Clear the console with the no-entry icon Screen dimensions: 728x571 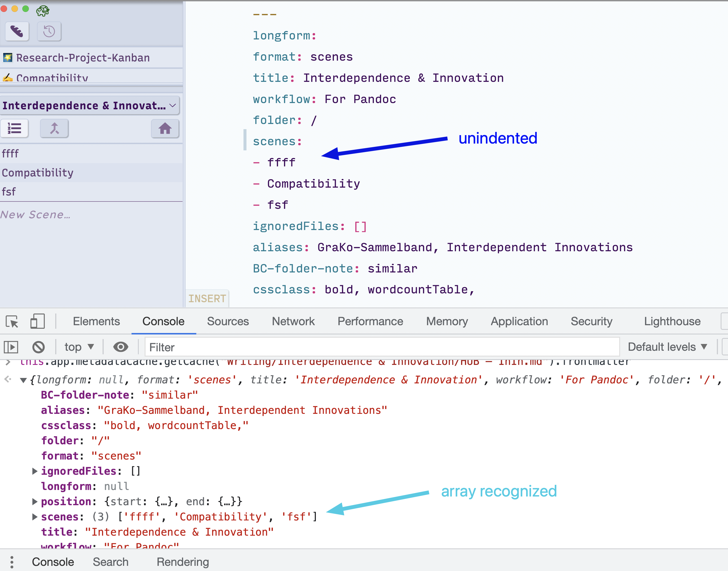coord(38,347)
